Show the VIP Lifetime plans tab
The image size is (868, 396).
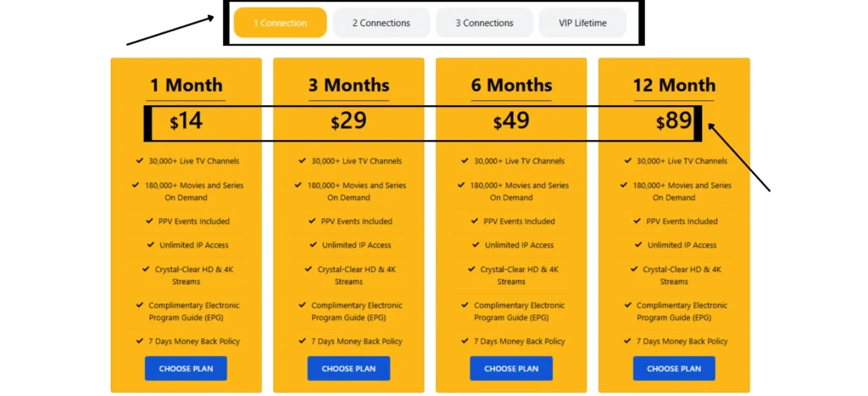582,23
